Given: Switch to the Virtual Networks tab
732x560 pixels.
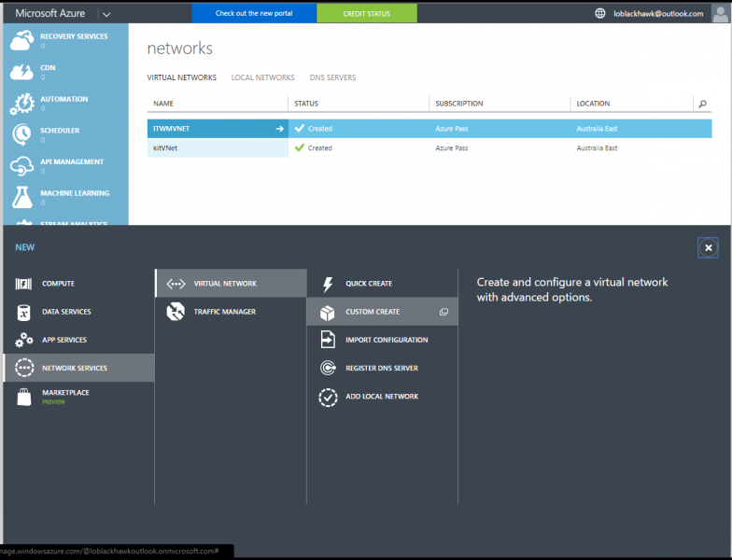Looking at the screenshot, I should coord(181,77).
